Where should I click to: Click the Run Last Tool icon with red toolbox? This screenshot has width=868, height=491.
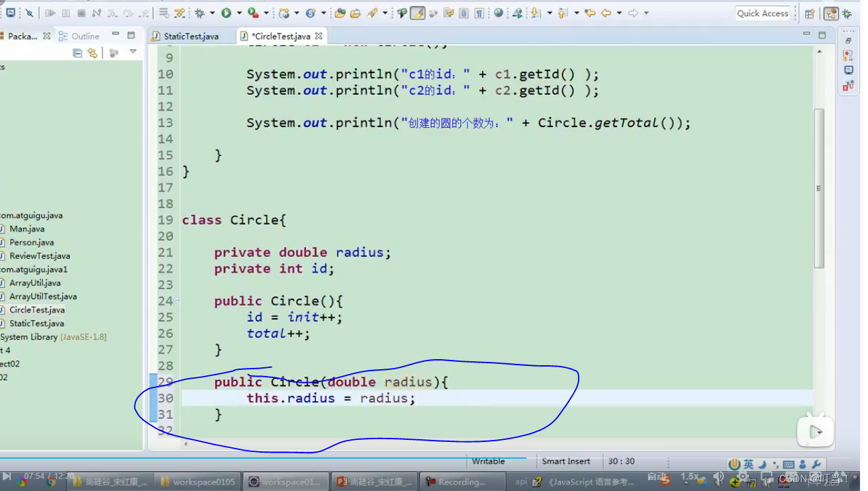tap(253, 13)
